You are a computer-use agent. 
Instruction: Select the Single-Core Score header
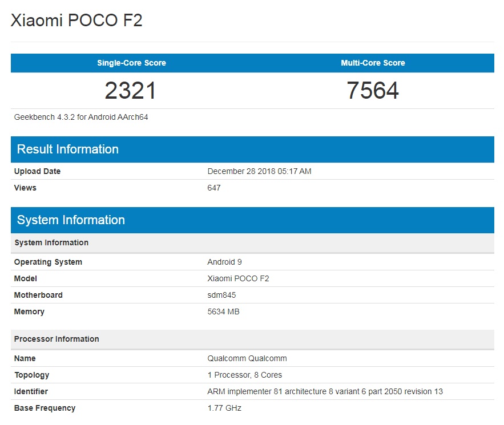[131, 63]
